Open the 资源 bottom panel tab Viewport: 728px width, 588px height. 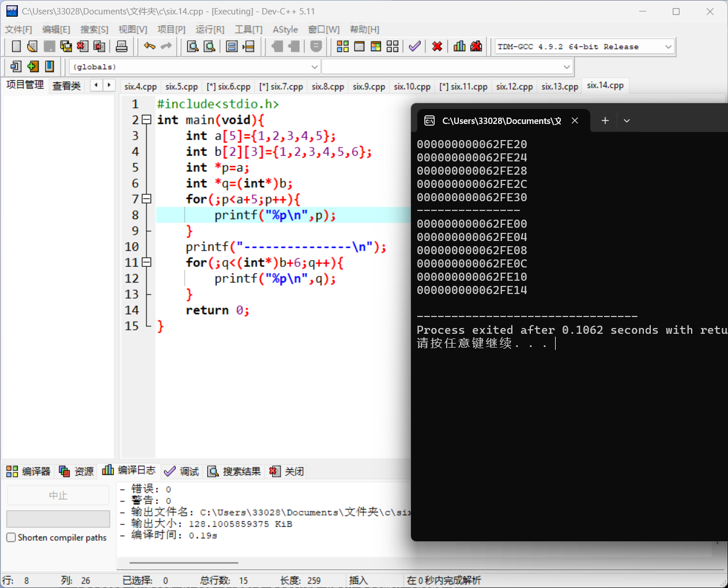[76, 471]
